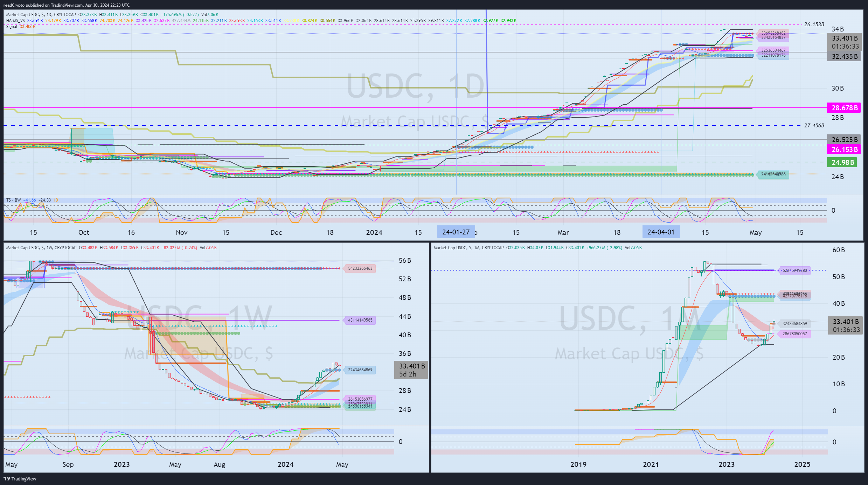The height and width of the screenshot is (485, 868).
Task: Click the 50 B axis tick on monthly chart
Action: click(839, 277)
